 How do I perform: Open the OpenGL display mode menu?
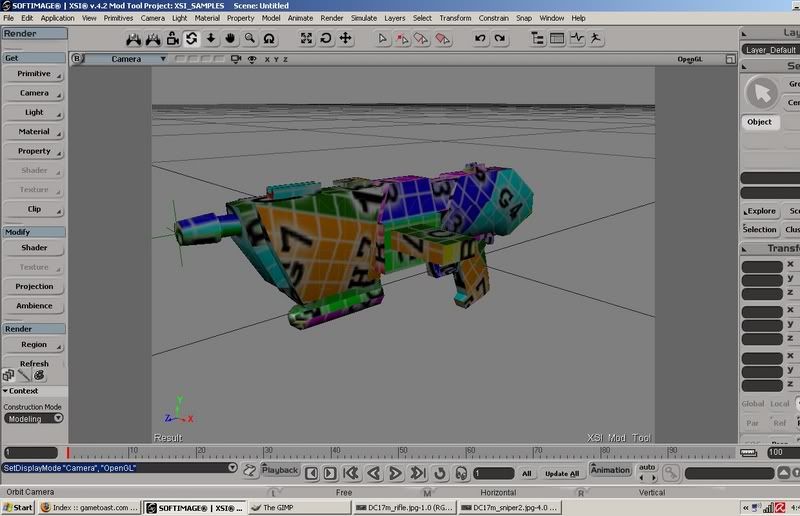[690, 59]
